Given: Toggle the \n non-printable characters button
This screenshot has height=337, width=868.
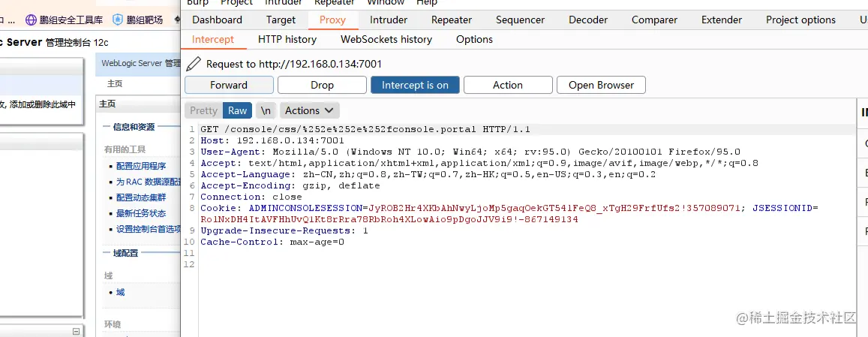Looking at the screenshot, I should click(266, 110).
